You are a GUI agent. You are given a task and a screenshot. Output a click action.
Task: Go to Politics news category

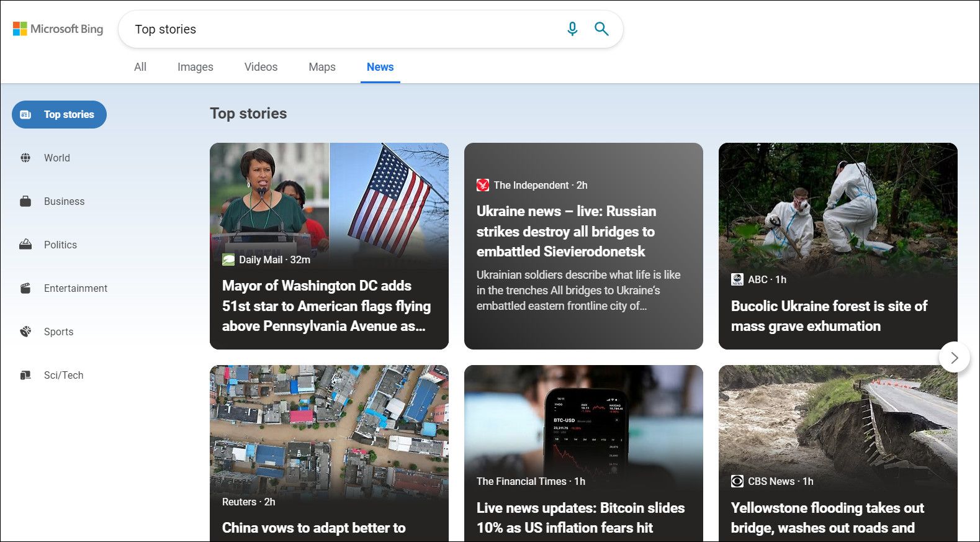60,245
